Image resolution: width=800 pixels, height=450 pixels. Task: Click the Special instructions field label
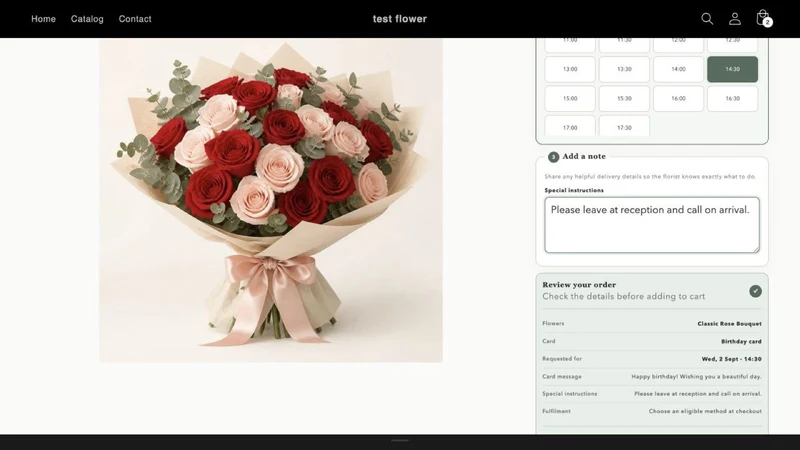(x=574, y=190)
